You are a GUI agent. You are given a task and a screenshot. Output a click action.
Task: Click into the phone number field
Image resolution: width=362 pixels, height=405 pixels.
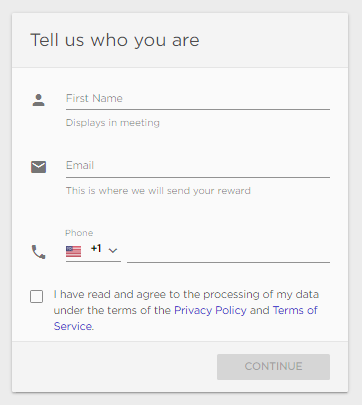pyautogui.click(x=228, y=253)
